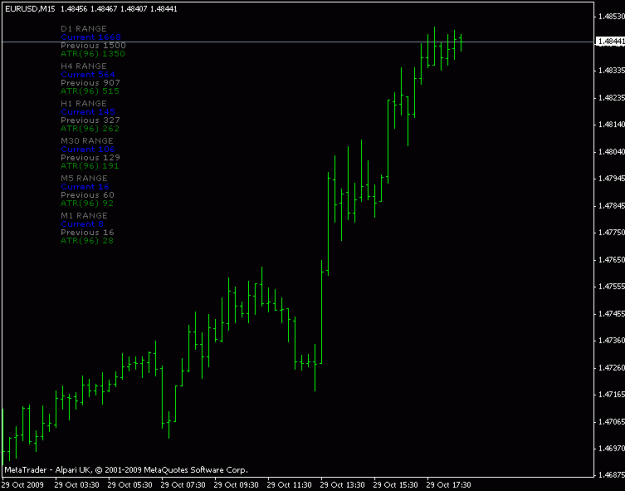Click the '29 Oct 09:30' time axis label
Screen dimensions: 625x491
coord(236,485)
